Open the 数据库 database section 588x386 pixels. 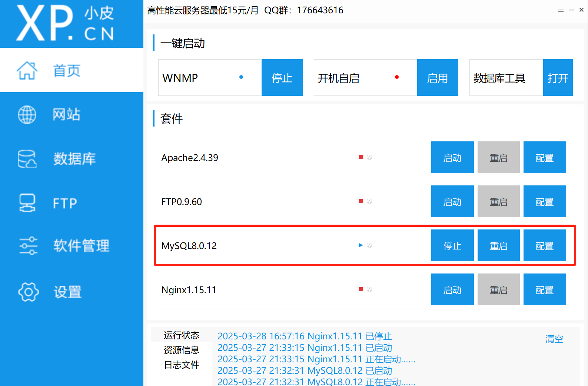72,159
